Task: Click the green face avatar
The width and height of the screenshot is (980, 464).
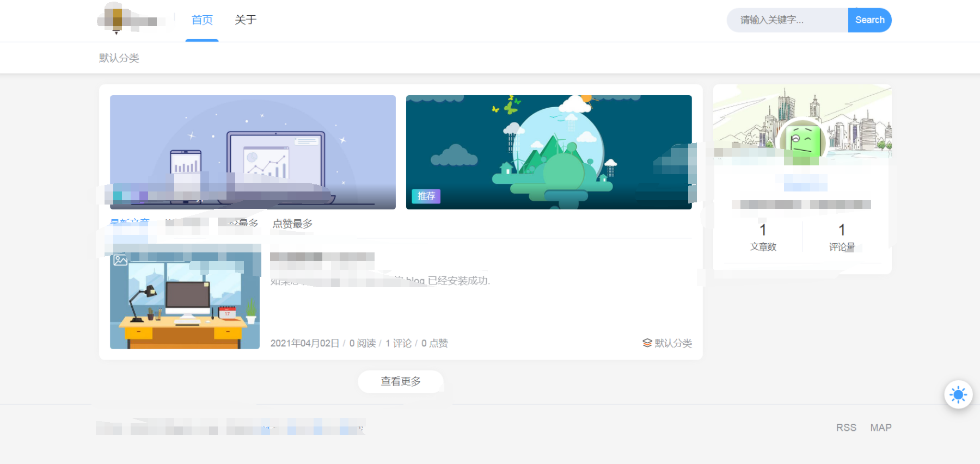Action: click(802, 141)
